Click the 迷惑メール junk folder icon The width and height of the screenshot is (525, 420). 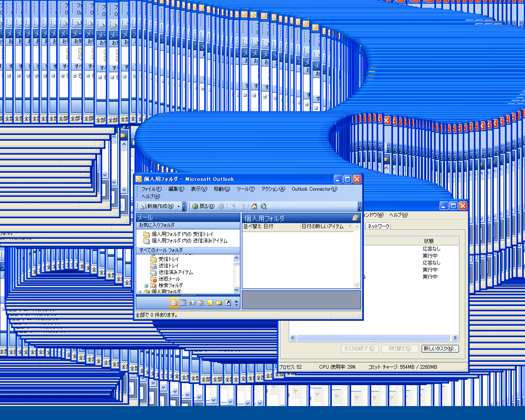pyautogui.click(x=153, y=279)
